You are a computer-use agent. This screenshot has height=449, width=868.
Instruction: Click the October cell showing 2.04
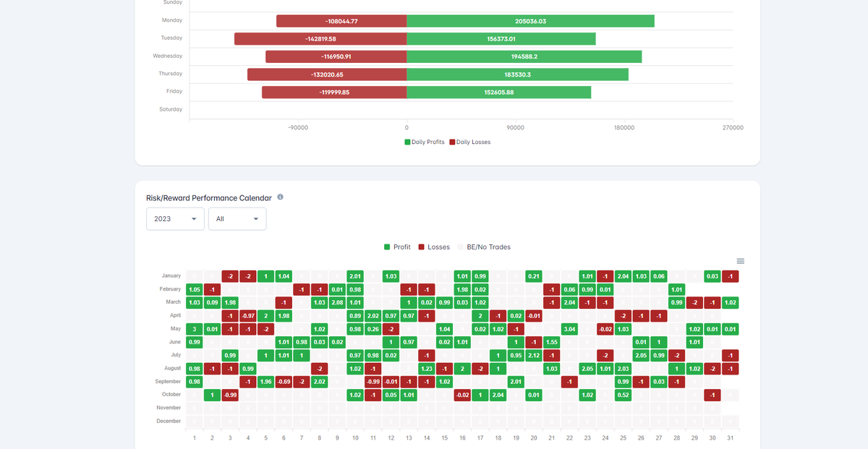click(x=498, y=395)
